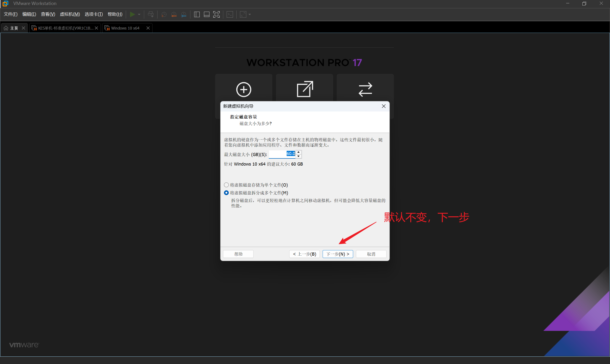The height and width of the screenshot is (364, 610).
Task: Click the max disk size input field
Action: tap(282, 154)
